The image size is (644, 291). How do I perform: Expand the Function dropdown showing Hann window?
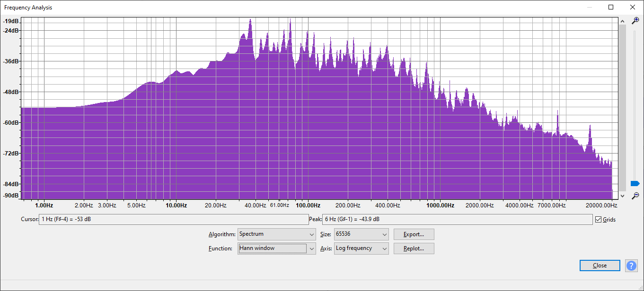276,248
